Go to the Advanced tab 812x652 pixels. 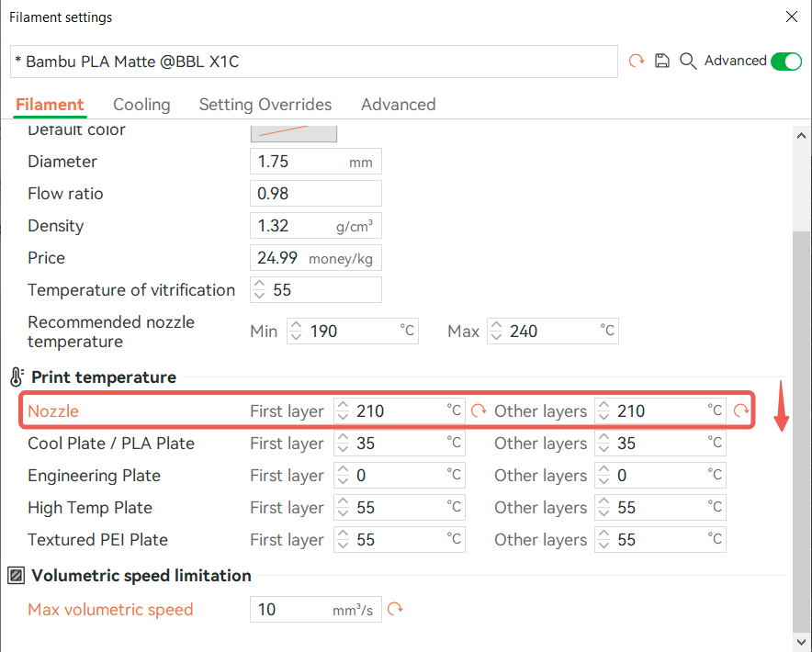tap(399, 105)
